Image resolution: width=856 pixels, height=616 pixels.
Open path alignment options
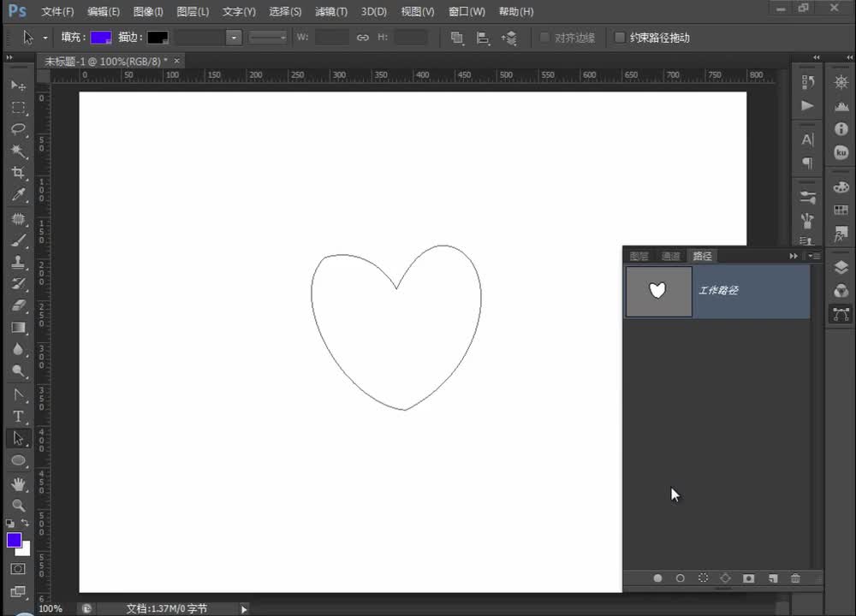click(483, 38)
